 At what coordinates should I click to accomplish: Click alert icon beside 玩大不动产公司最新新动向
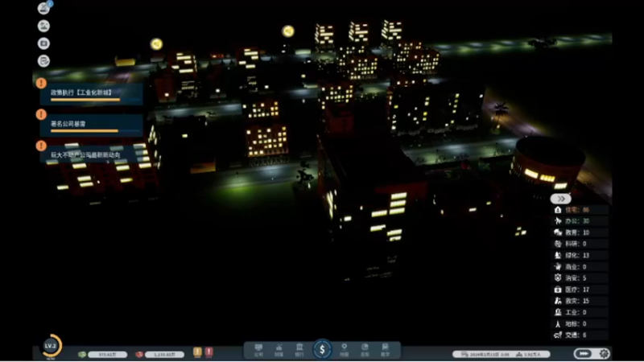[x=41, y=146]
